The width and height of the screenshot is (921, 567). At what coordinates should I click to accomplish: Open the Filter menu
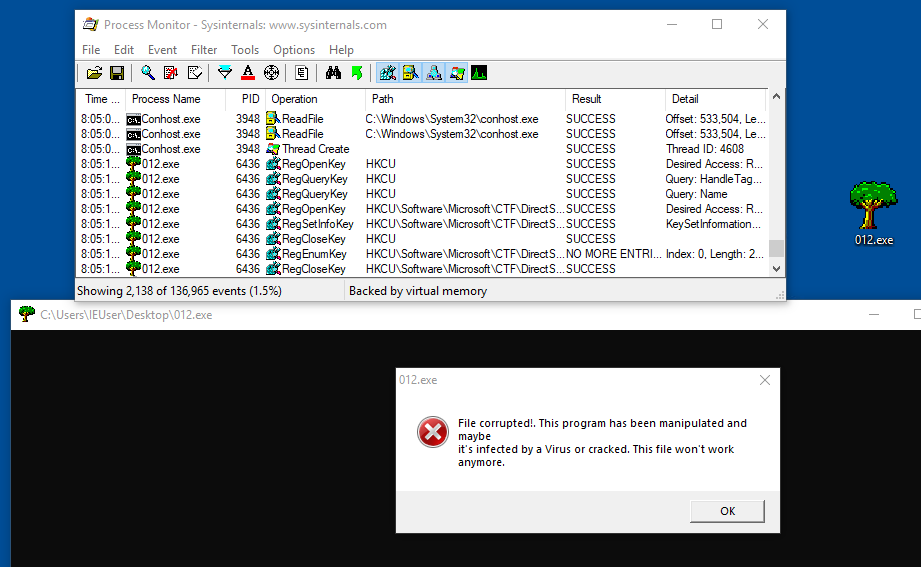tap(204, 50)
